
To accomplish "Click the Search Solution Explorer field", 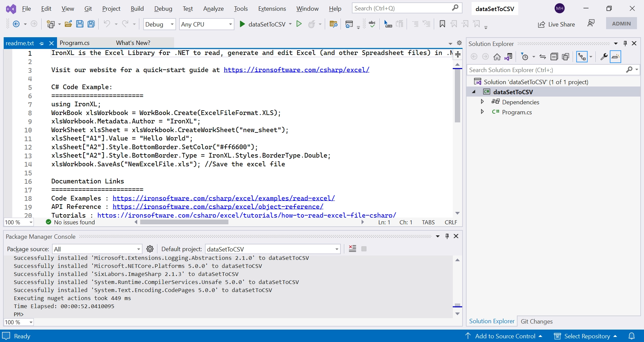I will tap(546, 70).
